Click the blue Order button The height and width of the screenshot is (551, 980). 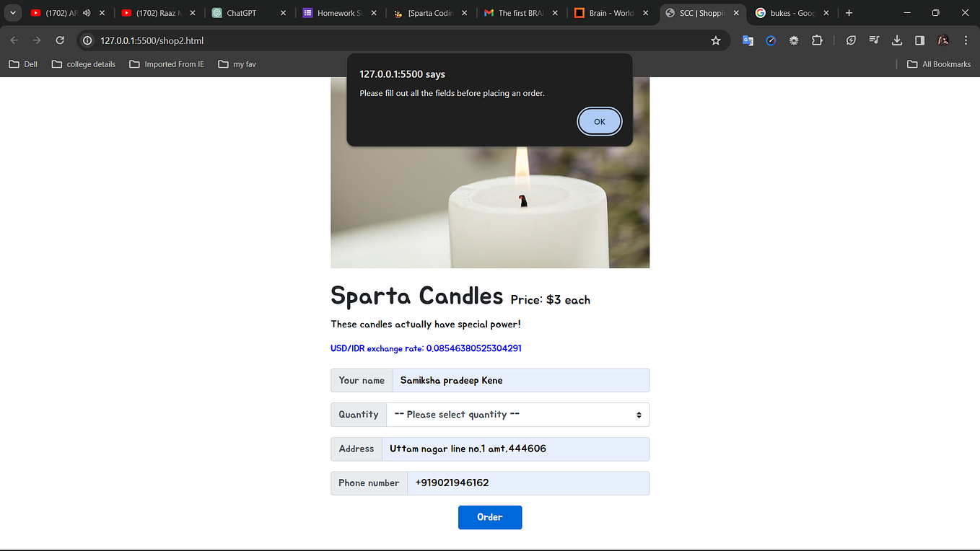pyautogui.click(x=490, y=517)
